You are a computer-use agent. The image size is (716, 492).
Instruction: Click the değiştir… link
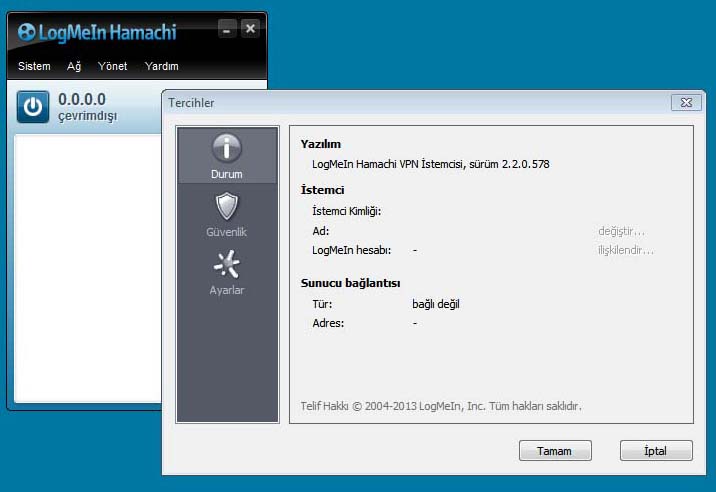[x=621, y=231]
